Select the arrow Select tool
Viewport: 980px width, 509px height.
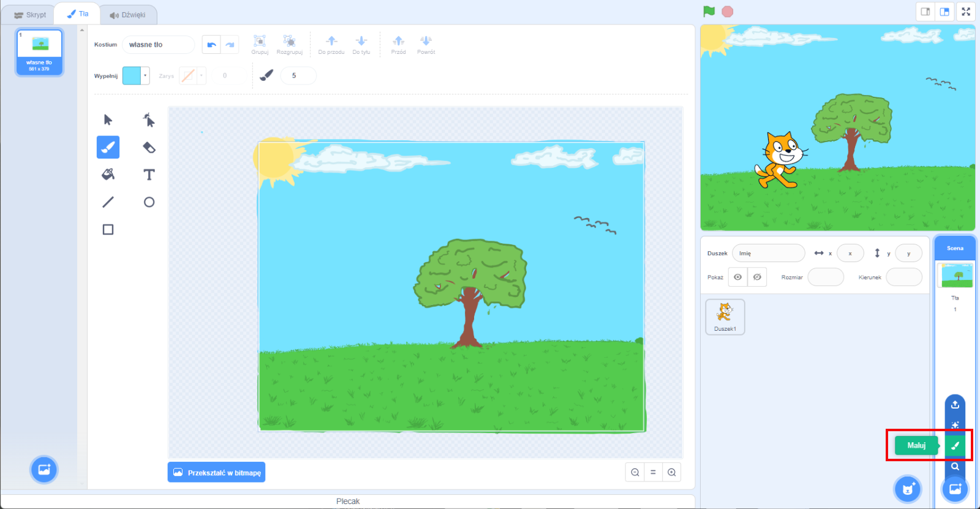pyautogui.click(x=108, y=119)
